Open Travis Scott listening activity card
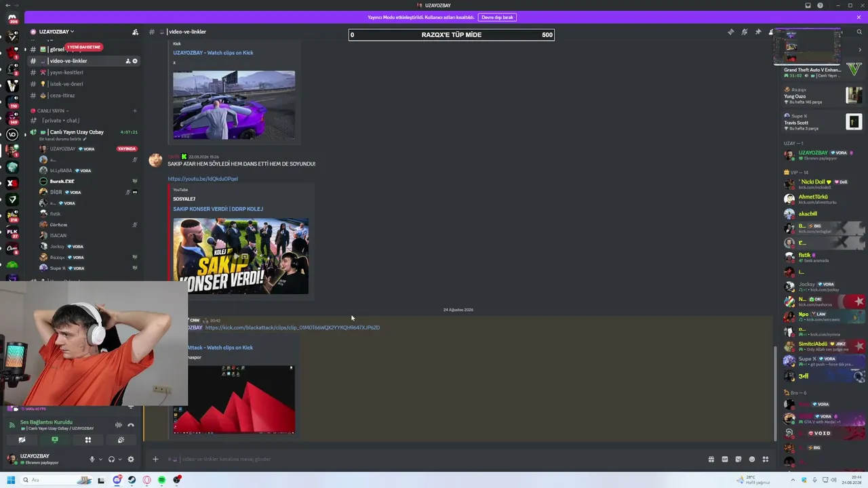868x488 pixels. (x=823, y=122)
